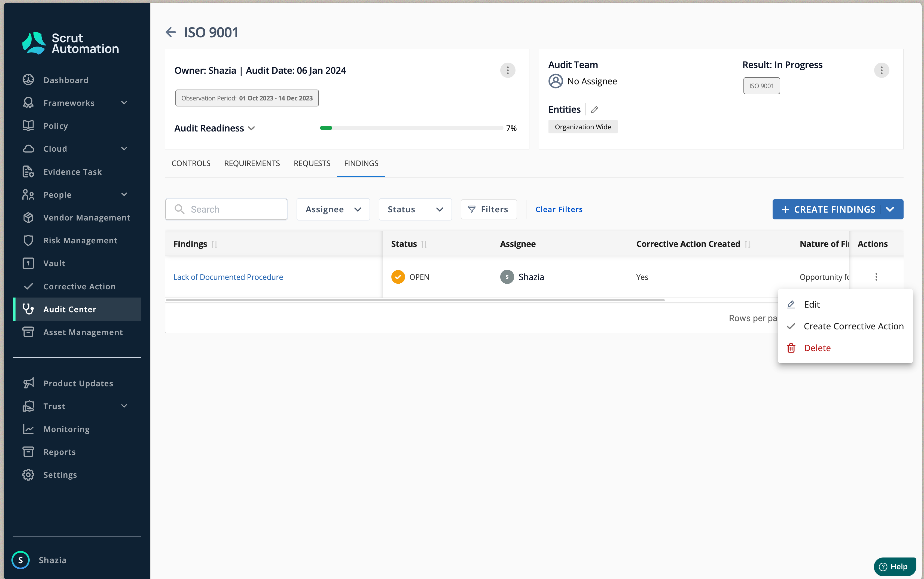
Task: Sort by the Status column
Action: click(x=424, y=244)
